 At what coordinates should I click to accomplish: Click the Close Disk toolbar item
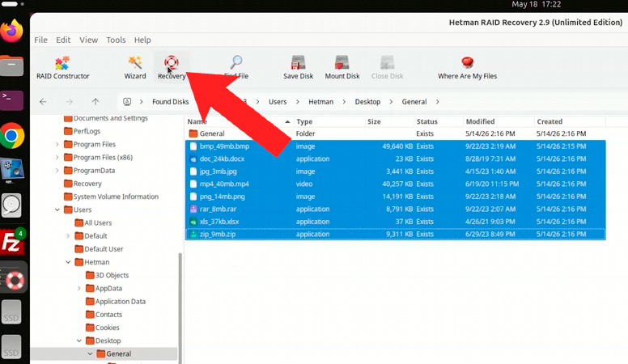tap(387, 68)
